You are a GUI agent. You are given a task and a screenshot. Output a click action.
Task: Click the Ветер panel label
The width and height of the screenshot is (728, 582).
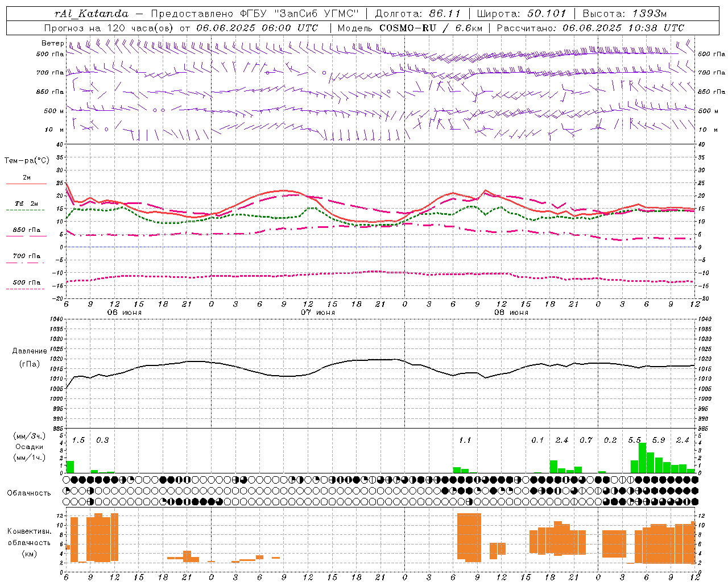pos(52,43)
